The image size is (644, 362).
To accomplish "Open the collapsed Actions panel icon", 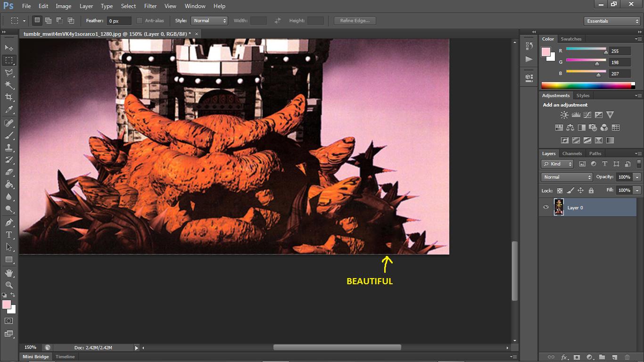I will coord(529,59).
